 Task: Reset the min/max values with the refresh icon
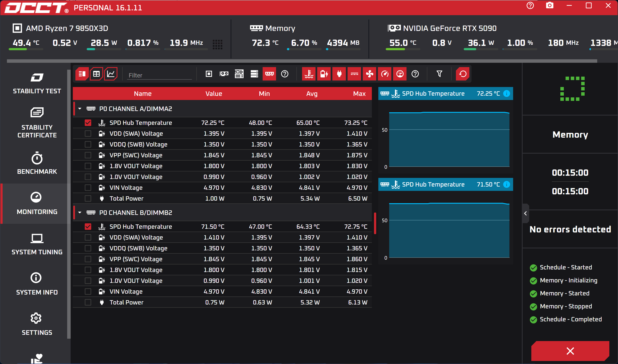[463, 74]
